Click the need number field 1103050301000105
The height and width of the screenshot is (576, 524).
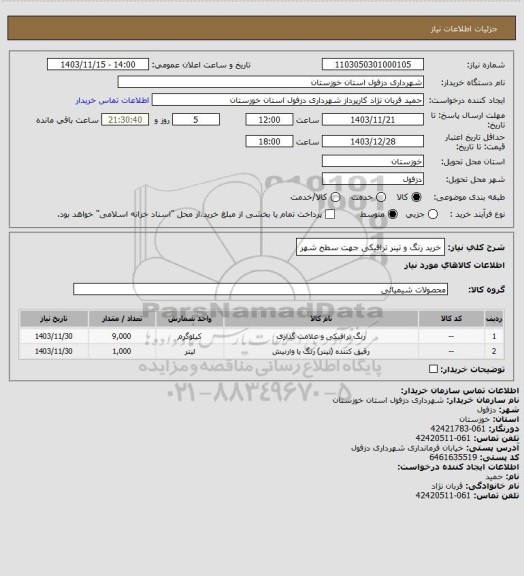(373, 65)
